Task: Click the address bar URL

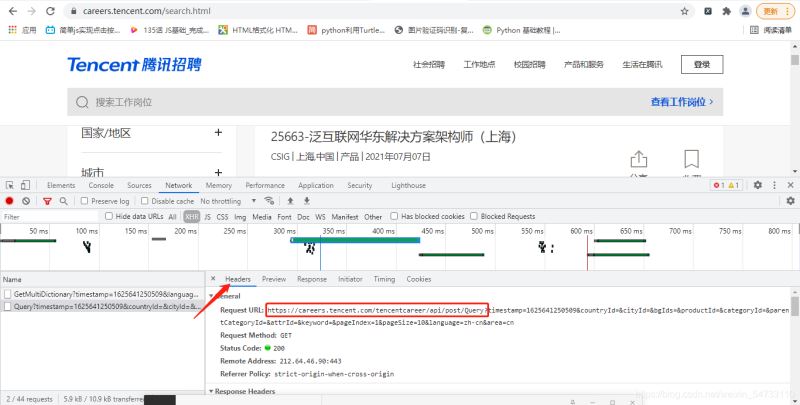Action: 146,11
